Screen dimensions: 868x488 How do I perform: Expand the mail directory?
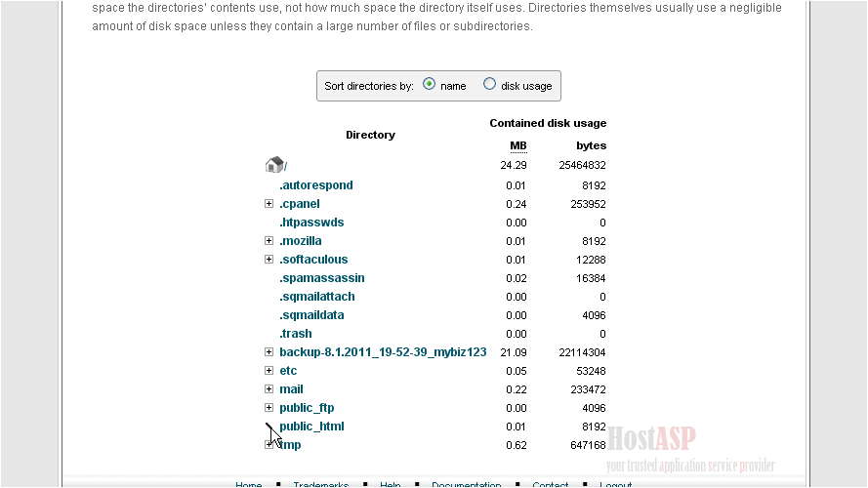269,389
